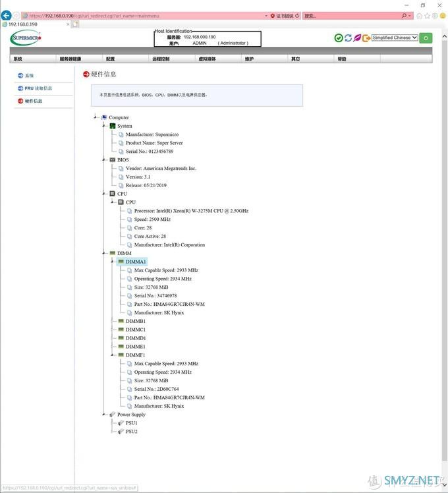This screenshot has width=448, height=493.
Task: Click the Supermicro logo
Action: click(26, 38)
